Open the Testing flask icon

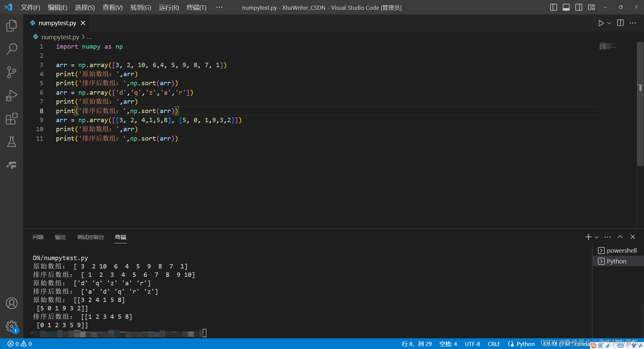[11, 142]
